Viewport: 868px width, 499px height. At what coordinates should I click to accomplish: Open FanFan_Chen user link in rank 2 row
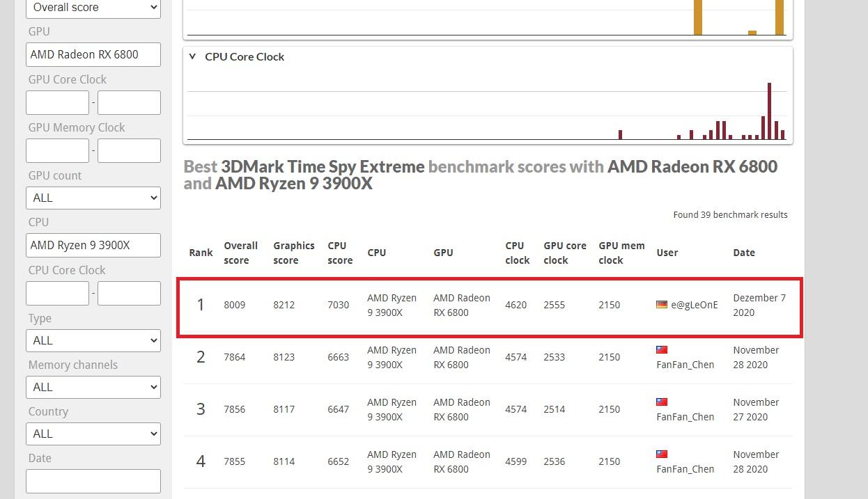click(685, 365)
